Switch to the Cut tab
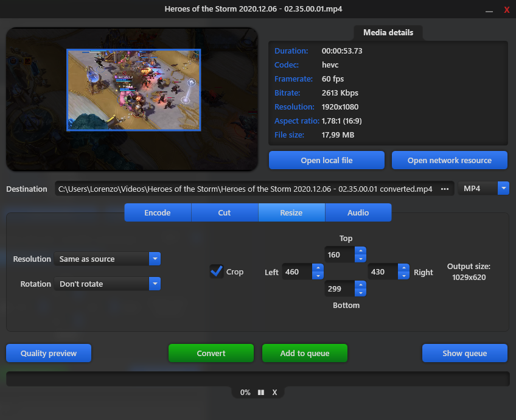Image resolution: width=516 pixels, height=420 pixels. (225, 212)
